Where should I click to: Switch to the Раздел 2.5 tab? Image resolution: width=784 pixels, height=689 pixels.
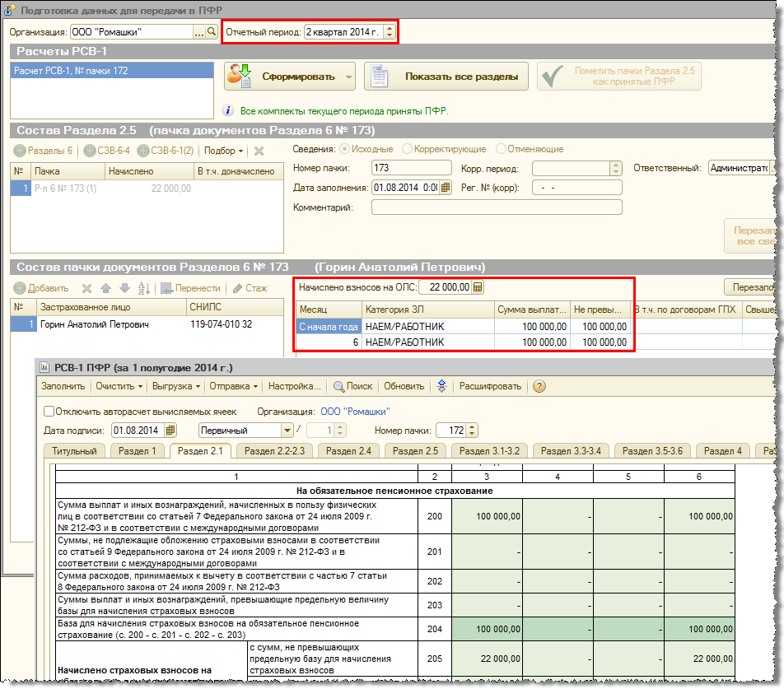point(415,451)
